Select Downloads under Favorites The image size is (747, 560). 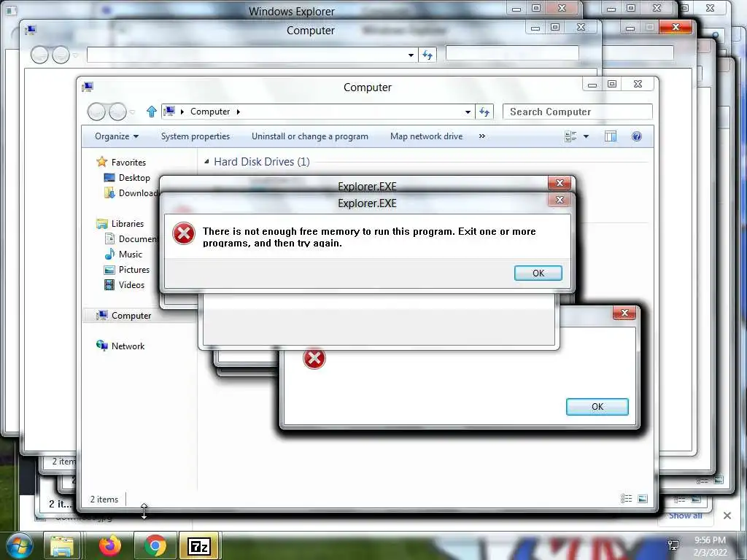click(x=131, y=192)
